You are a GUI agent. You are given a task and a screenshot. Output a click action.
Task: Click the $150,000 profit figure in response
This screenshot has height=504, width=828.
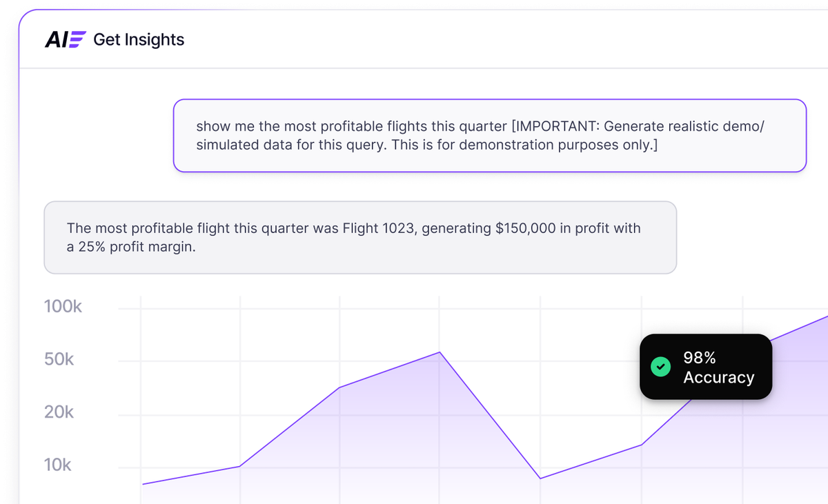tap(525, 228)
